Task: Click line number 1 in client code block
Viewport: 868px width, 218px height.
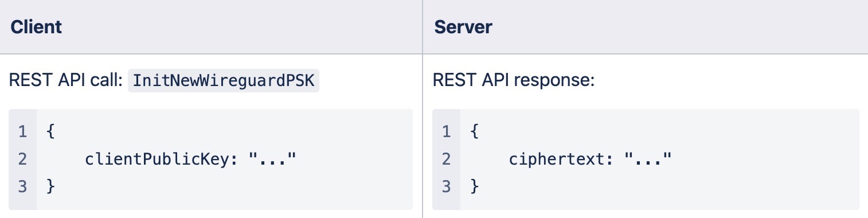Action: (22, 131)
